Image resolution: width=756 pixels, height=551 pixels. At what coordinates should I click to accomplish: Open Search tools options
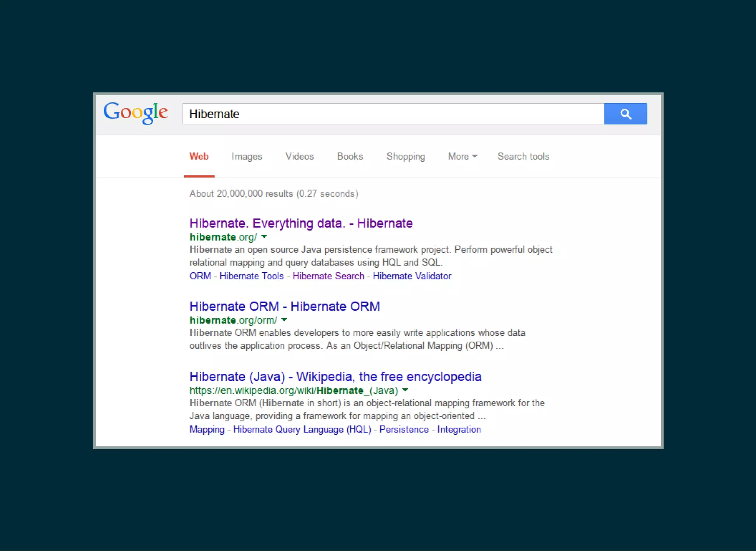click(x=523, y=157)
